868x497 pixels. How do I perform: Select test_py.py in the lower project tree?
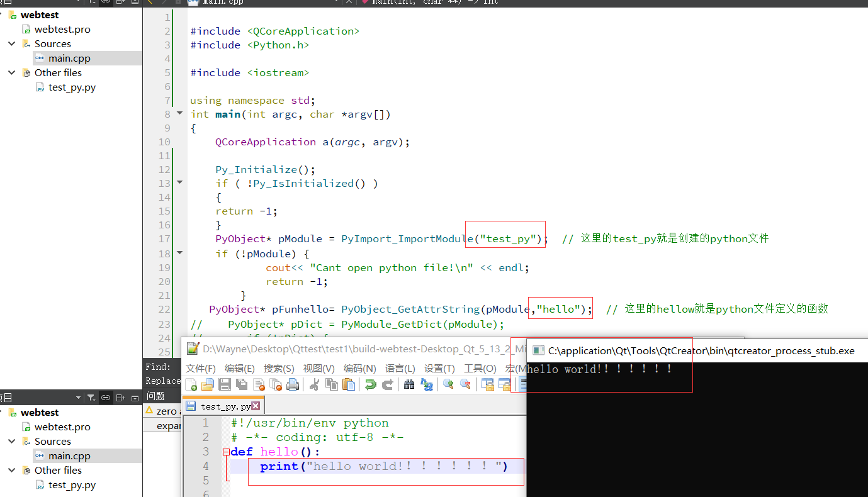71,484
